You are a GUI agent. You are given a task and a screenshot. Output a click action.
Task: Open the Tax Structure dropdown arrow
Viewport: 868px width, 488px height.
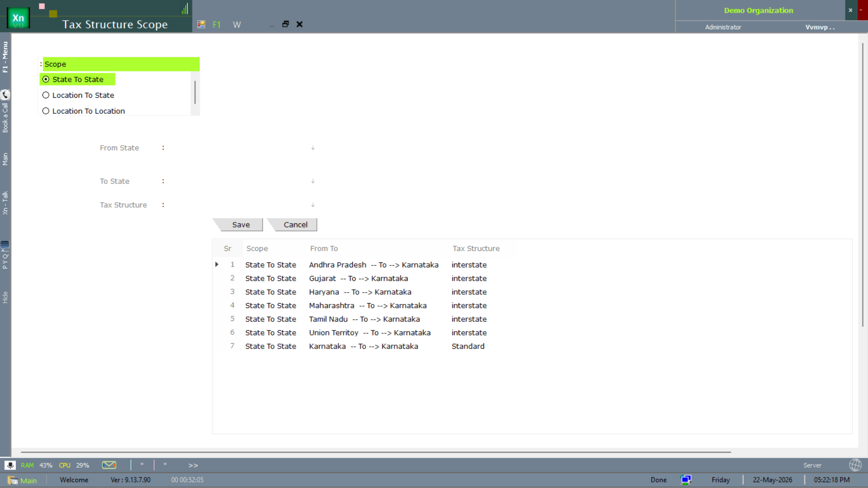click(313, 205)
